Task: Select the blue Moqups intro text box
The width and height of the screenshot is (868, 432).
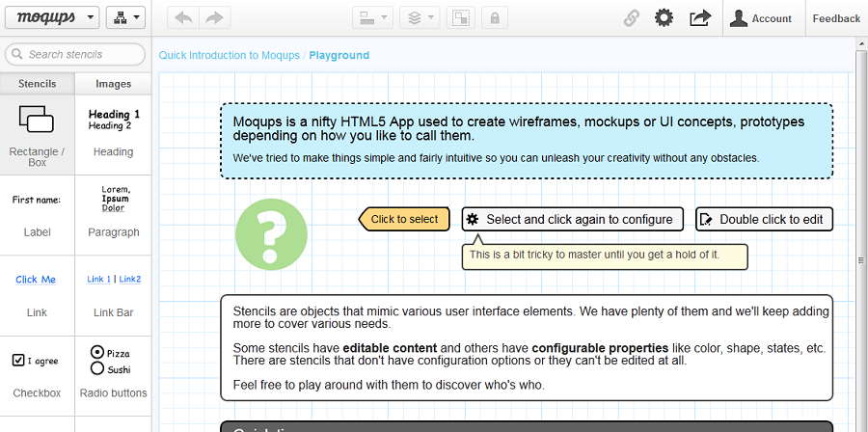Action: click(527, 141)
